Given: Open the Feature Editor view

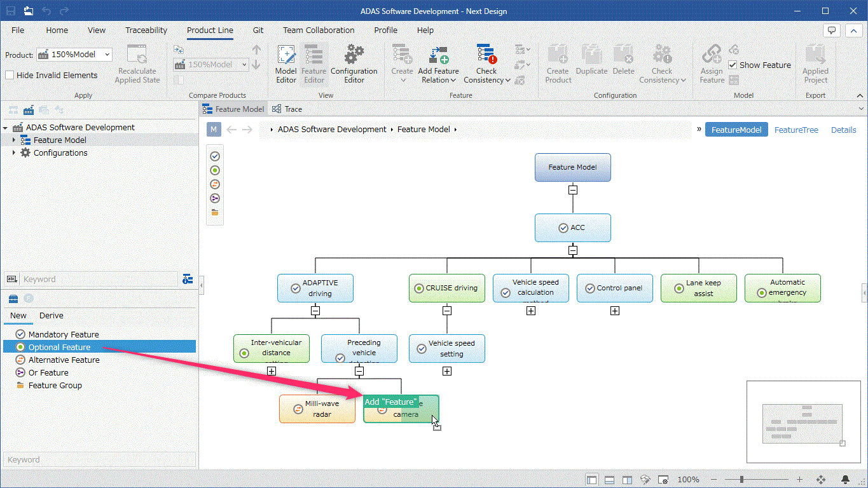Looking at the screenshot, I should click(313, 64).
